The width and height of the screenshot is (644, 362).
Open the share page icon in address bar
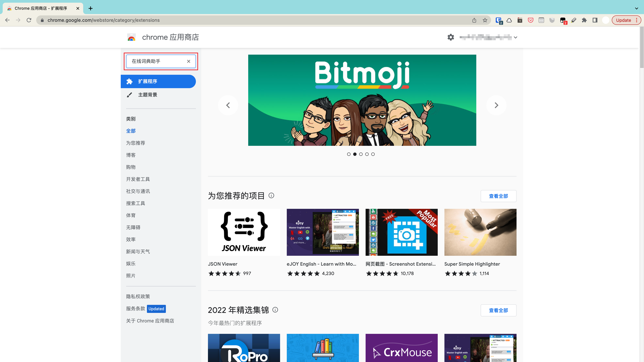point(474,20)
